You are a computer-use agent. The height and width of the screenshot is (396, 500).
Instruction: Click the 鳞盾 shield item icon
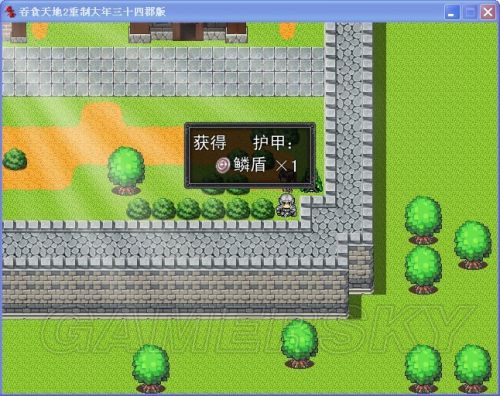point(223,165)
